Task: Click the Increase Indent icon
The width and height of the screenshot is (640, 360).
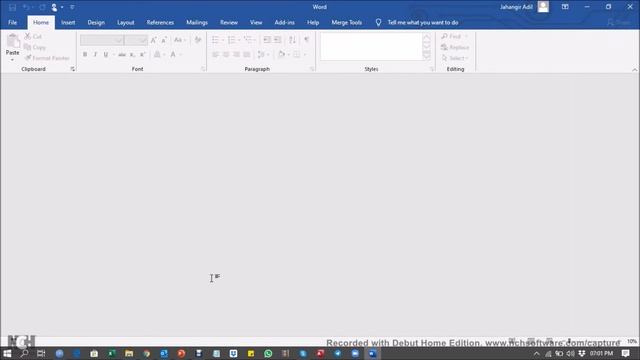Action: pyautogui.click(x=278, y=40)
